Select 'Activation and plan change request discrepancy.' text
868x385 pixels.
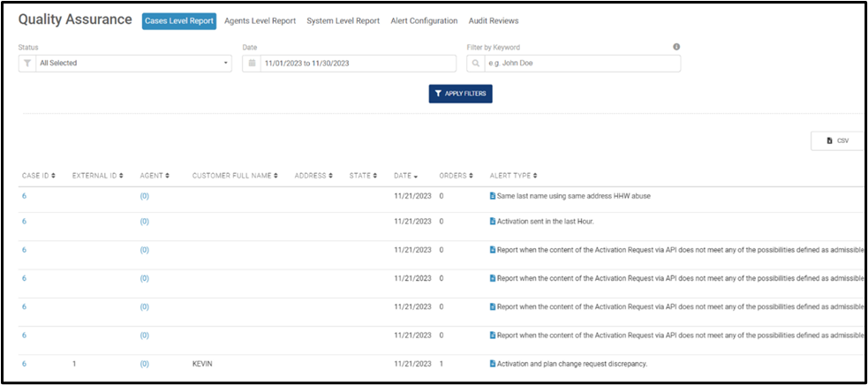click(572, 364)
